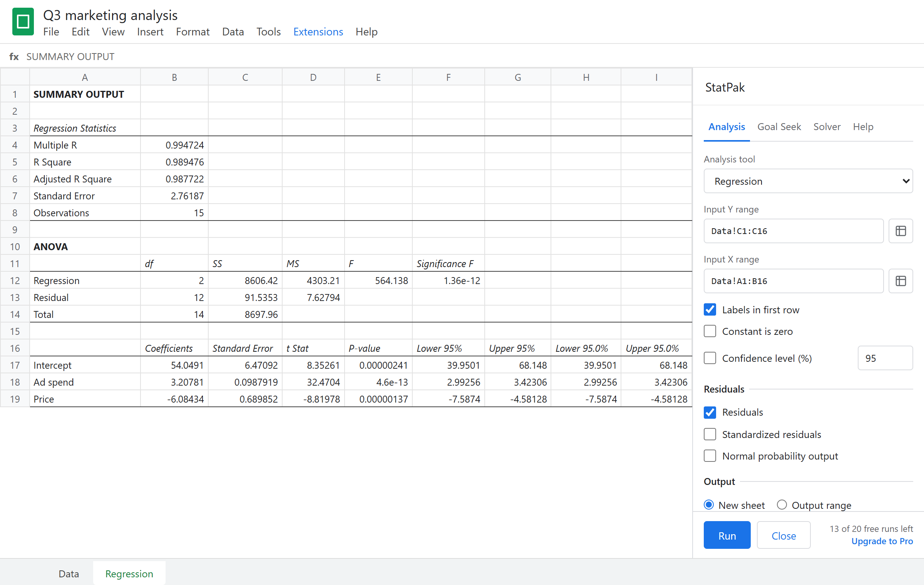Image resolution: width=924 pixels, height=585 pixels.
Task: Open the StatPak Help tab
Action: tap(863, 127)
